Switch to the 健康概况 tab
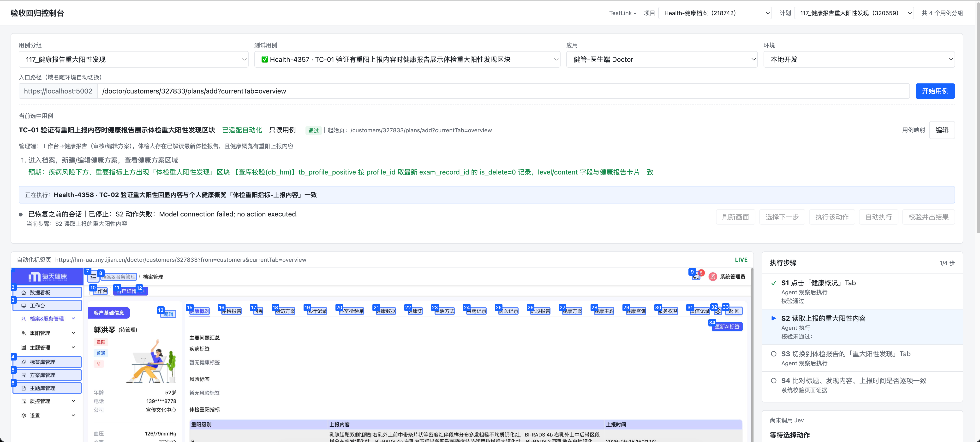This screenshot has height=442, width=980. tap(199, 311)
